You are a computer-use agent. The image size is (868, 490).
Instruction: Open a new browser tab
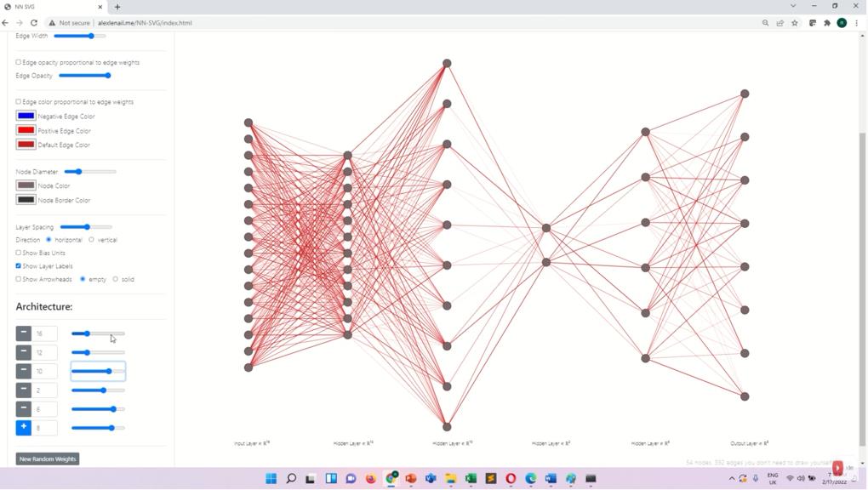(x=117, y=7)
